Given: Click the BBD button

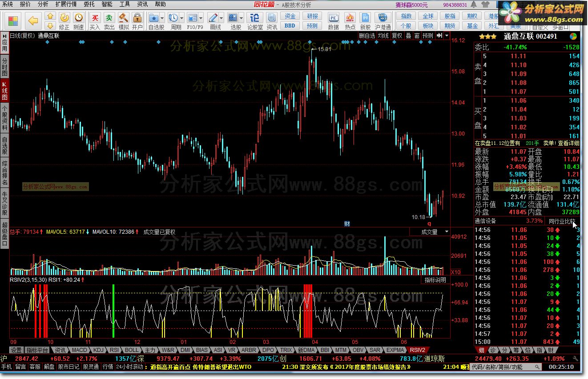Looking at the screenshot, I should click(290, 26).
